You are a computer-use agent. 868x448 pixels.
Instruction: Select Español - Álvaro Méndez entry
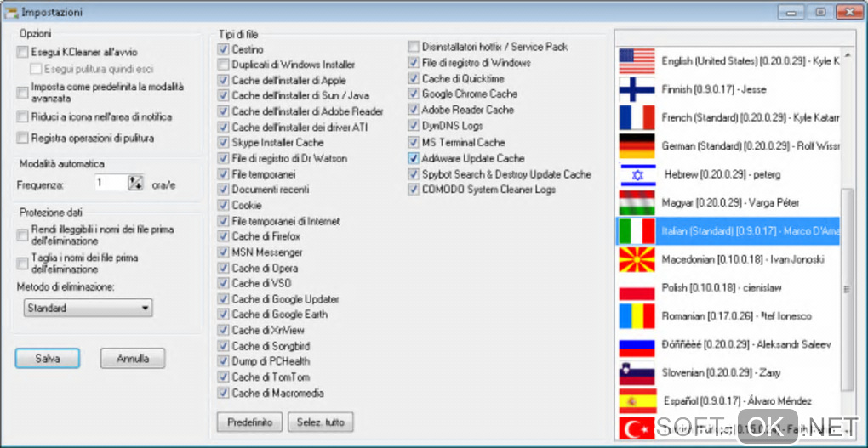(x=737, y=401)
